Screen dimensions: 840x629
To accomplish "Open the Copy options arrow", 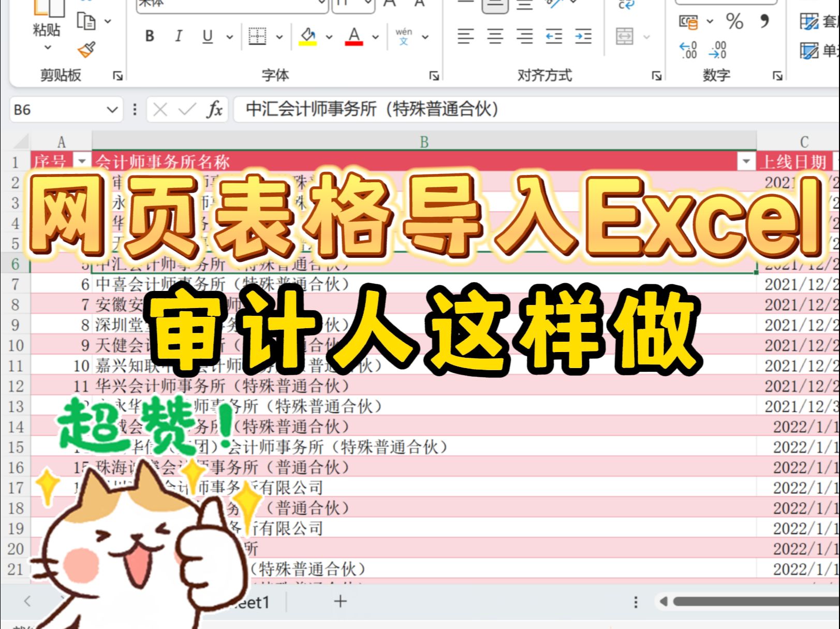I will pyautogui.click(x=108, y=22).
